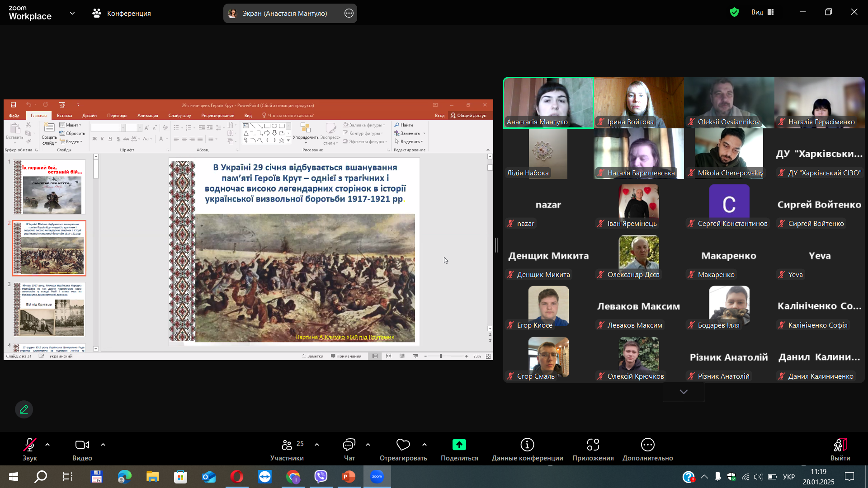Screen dimensions: 868x488
Task: Open the Section (Раздел) dropdown
Action: 71,141
